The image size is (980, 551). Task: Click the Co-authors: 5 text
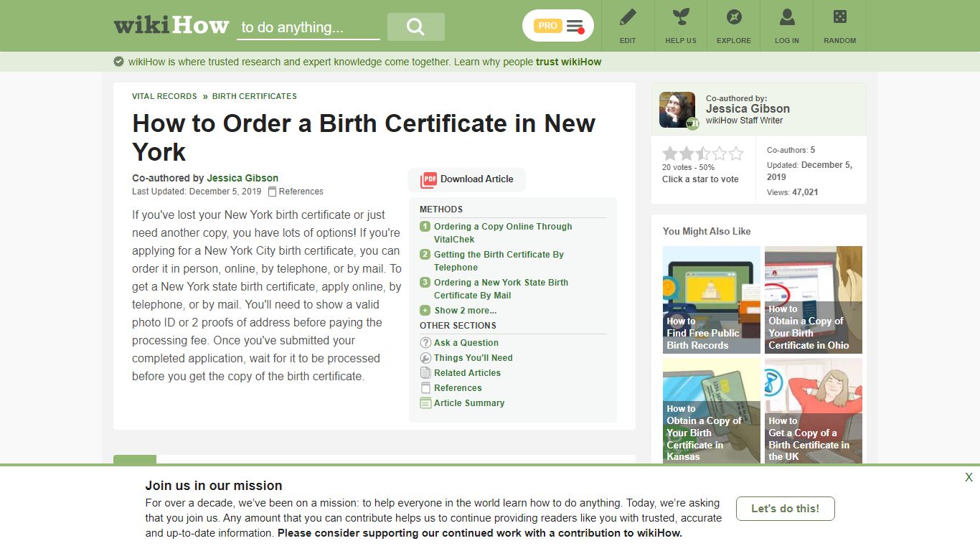pyautogui.click(x=791, y=150)
